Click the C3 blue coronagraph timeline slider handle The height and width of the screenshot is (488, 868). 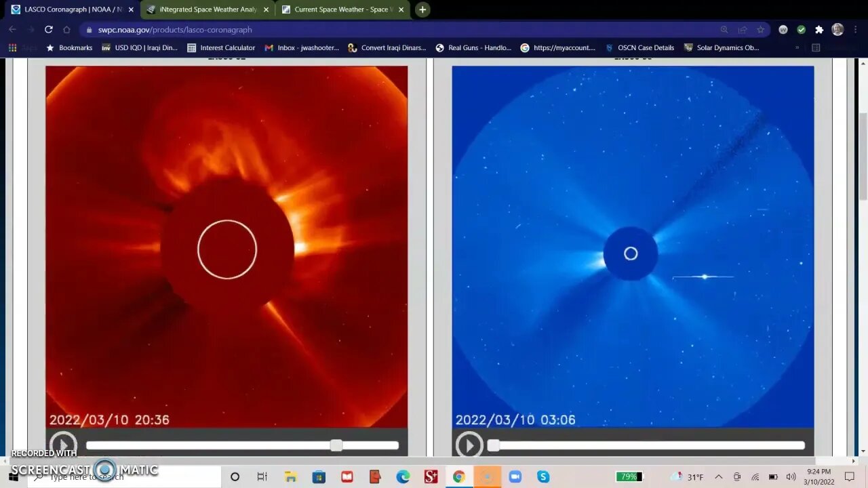494,445
